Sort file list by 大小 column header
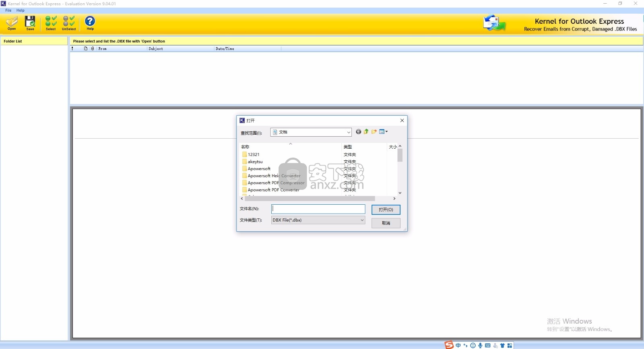Image resolution: width=644 pixels, height=349 pixels. [392, 147]
